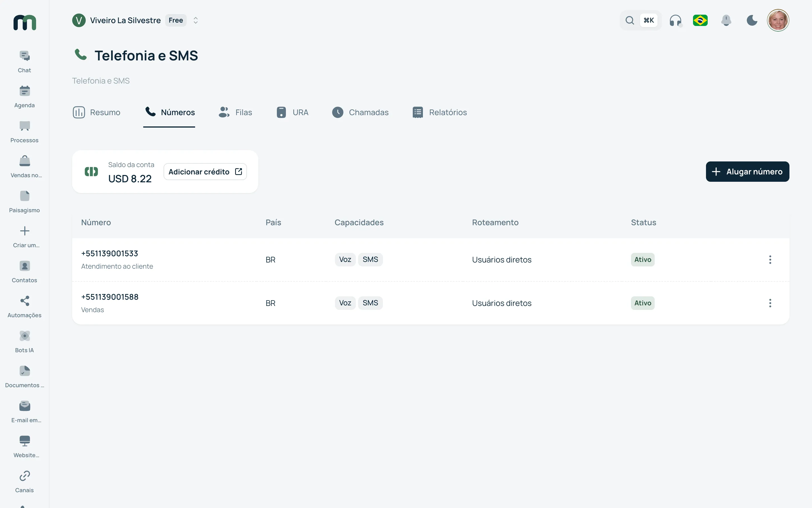812x508 pixels.
Task: Click the País column header
Action: pos(273,222)
